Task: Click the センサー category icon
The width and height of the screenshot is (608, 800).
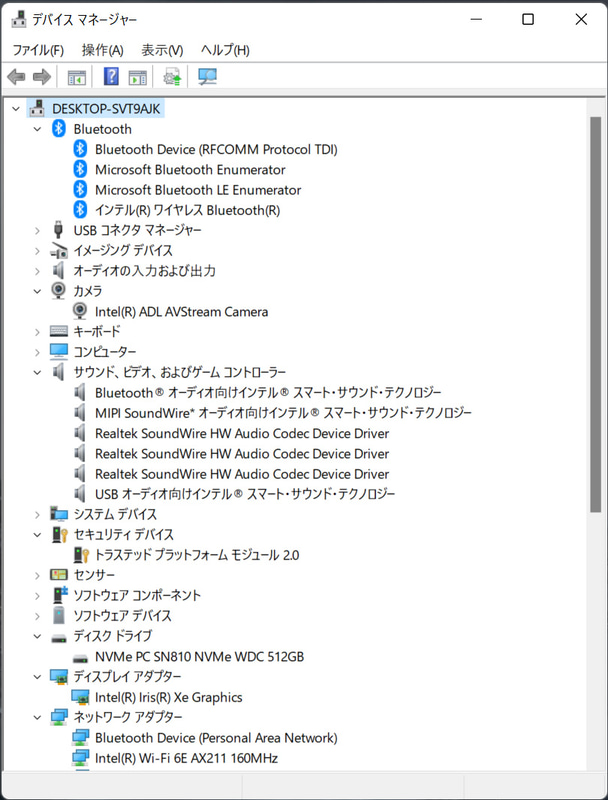Action: (59, 575)
